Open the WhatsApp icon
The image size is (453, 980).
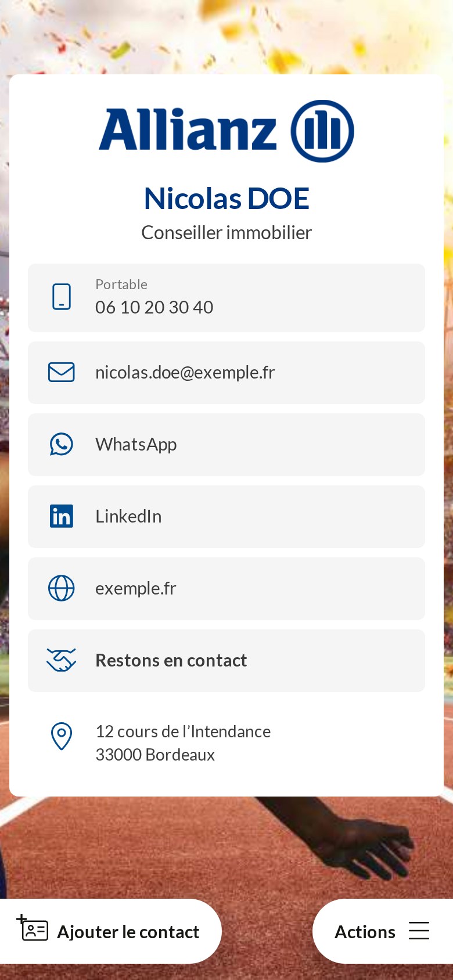click(62, 444)
